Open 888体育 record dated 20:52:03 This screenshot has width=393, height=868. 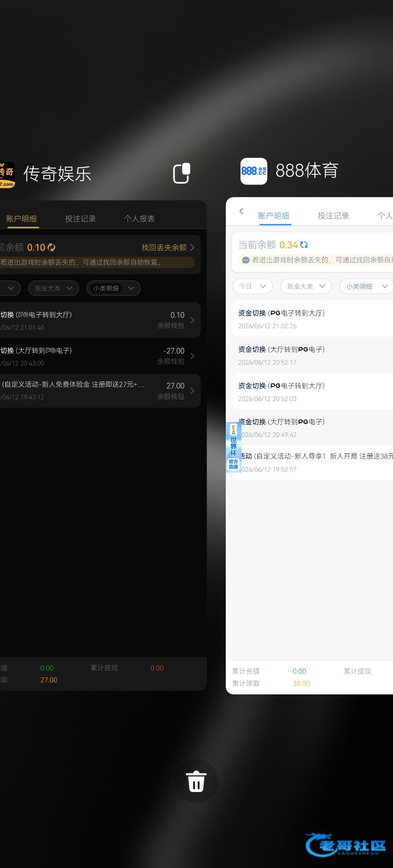point(312,391)
